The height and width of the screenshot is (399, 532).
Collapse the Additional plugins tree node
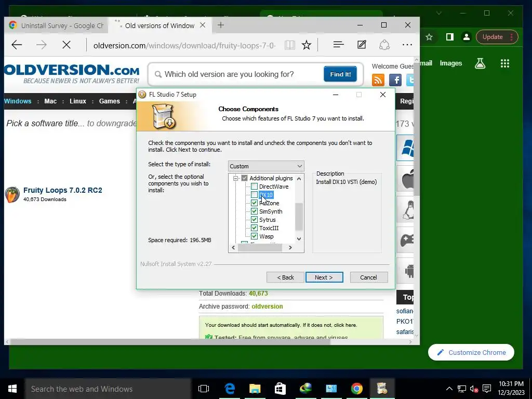[235, 178]
